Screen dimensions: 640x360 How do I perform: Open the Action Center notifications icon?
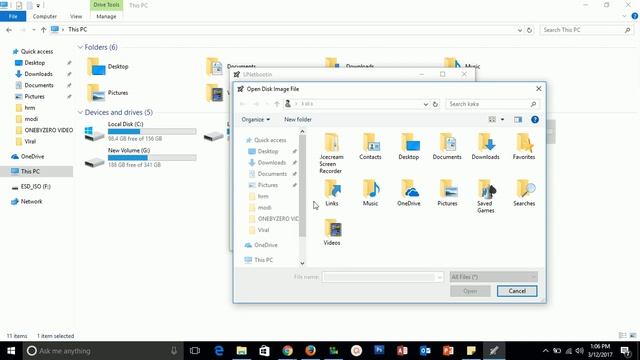click(625, 351)
